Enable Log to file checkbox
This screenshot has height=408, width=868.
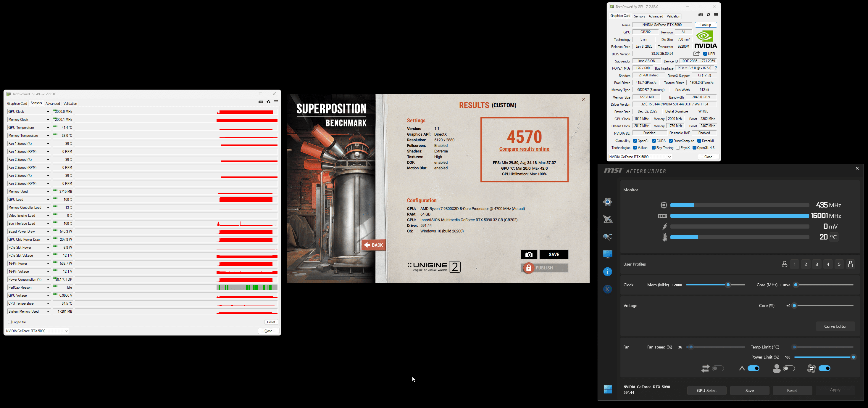10,322
